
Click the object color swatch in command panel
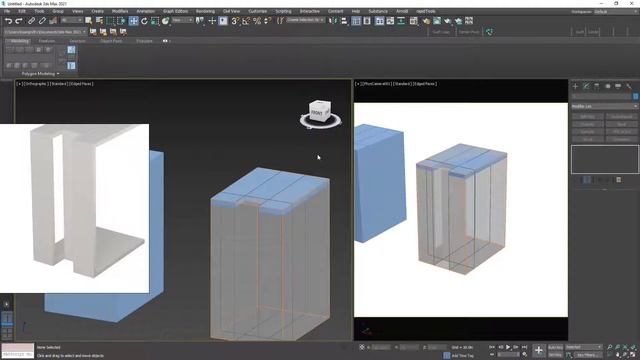pos(636,96)
